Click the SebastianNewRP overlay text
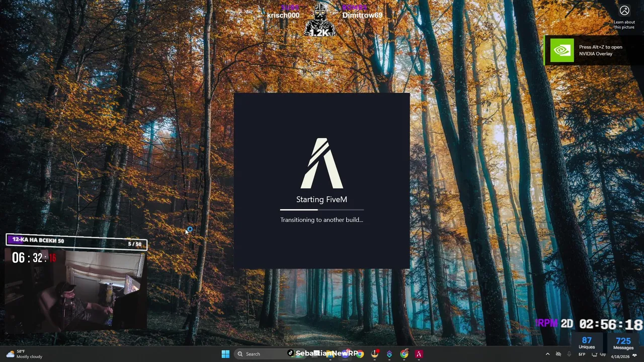 click(327, 353)
